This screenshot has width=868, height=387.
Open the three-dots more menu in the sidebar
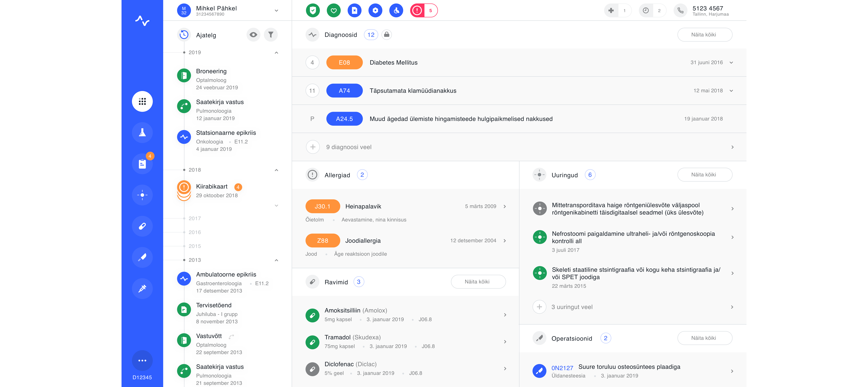(142, 360)
